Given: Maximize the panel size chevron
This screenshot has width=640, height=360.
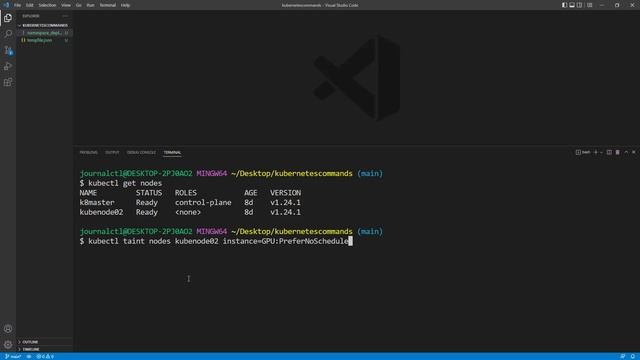Looking at the screenshot, I should click(626, 152).
